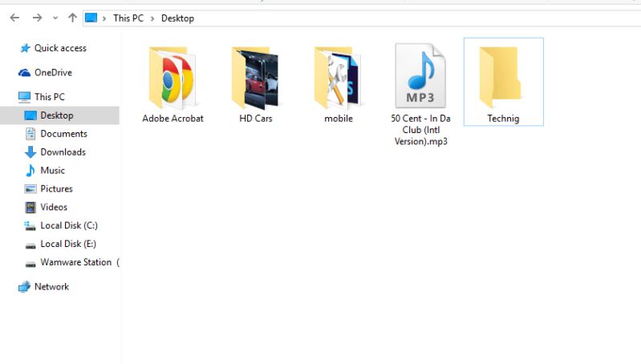Click the Downloads arrow icon
Viewport: 641px width, 364px height.
pyautogui.click(x=30, y=152)
